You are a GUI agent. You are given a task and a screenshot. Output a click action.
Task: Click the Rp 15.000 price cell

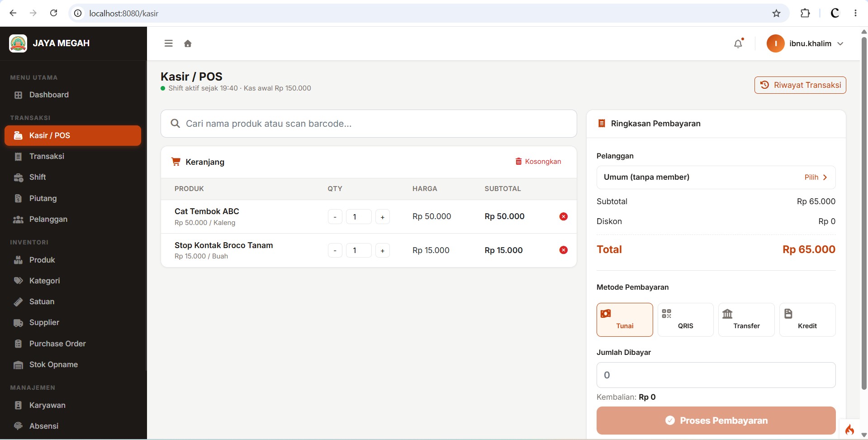(x=431, y=250)
